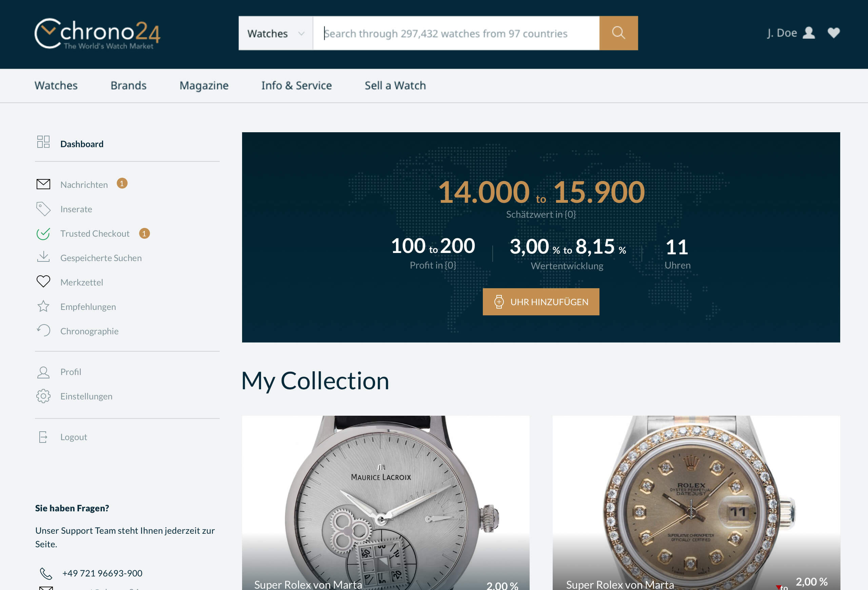Go to Sell a Watch
This screenshot has width=868, height=590.
[x=395, y=85]
